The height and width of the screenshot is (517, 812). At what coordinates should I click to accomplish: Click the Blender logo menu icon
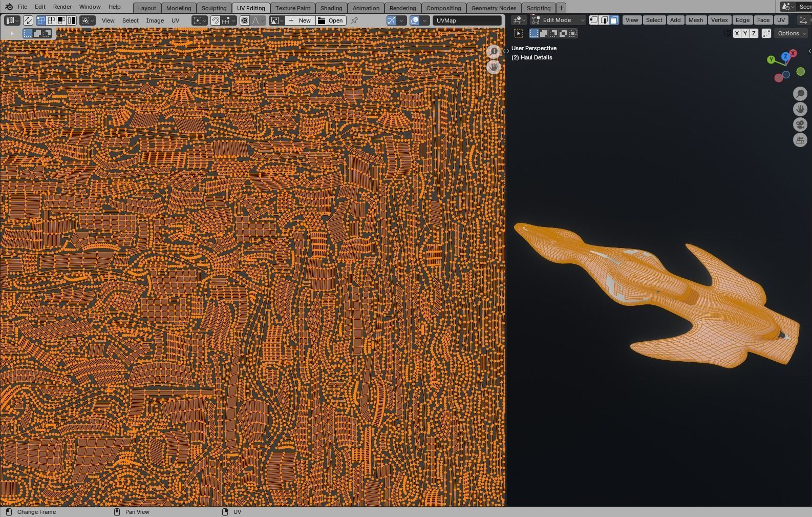8,7
